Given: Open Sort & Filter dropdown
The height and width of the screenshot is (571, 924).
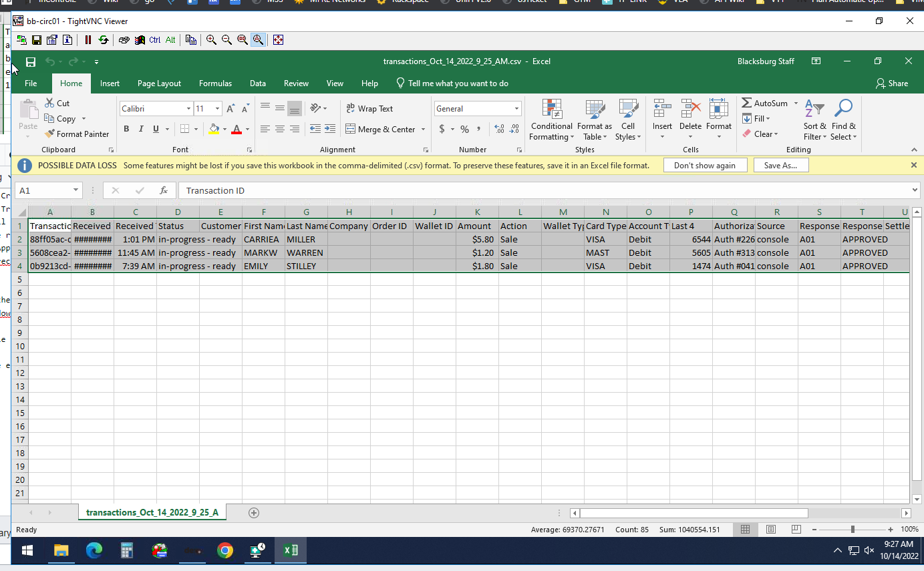Looking at the screenshot, I should click(x=814, y=120).
